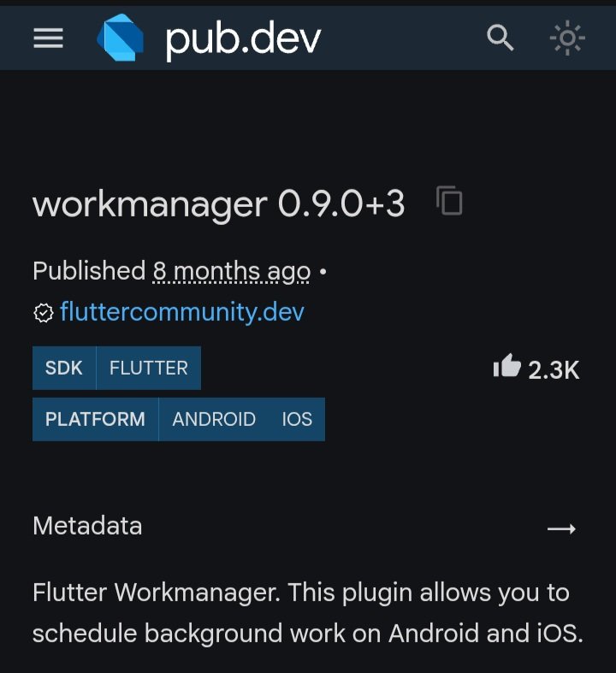
Task: Click the Dart logo icon
Action: 120,38
